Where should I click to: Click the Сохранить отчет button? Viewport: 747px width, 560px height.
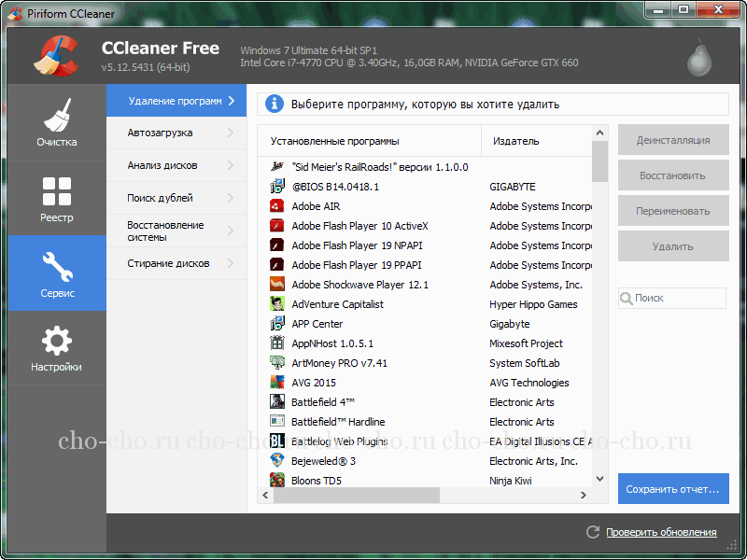[x=673, y=488]
